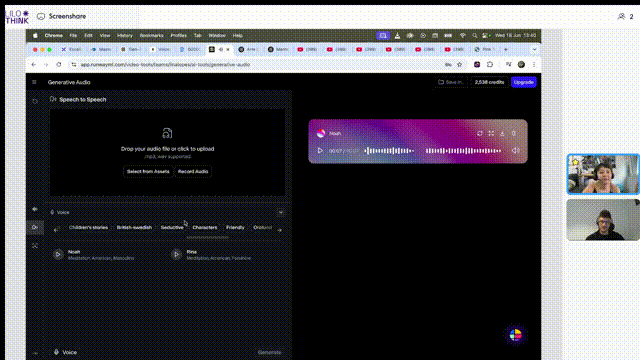Viewport: 640px width, 360px height.
Task: Show previous voice category tags arrow
Action: click(56, 229)
